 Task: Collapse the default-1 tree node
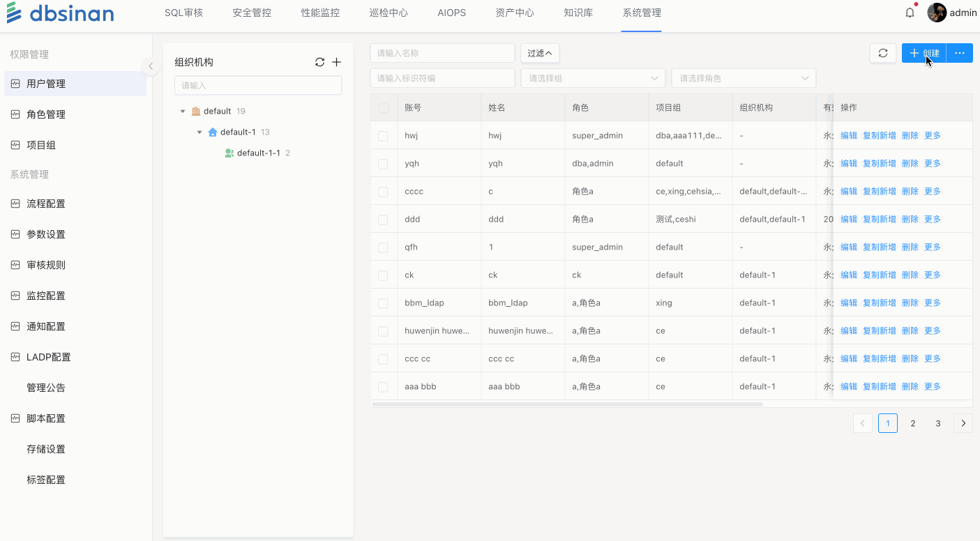tap(199, 132)
